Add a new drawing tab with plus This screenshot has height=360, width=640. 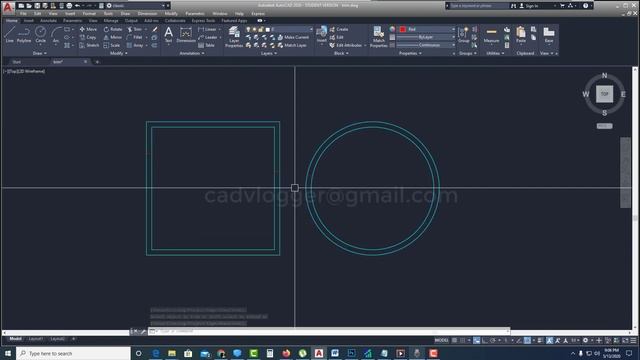pos(97,62)
